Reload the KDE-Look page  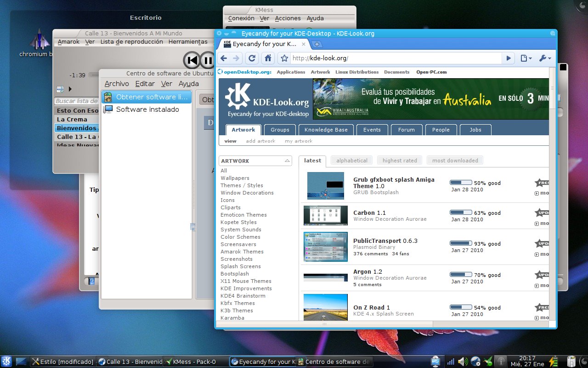click(252, 58)
